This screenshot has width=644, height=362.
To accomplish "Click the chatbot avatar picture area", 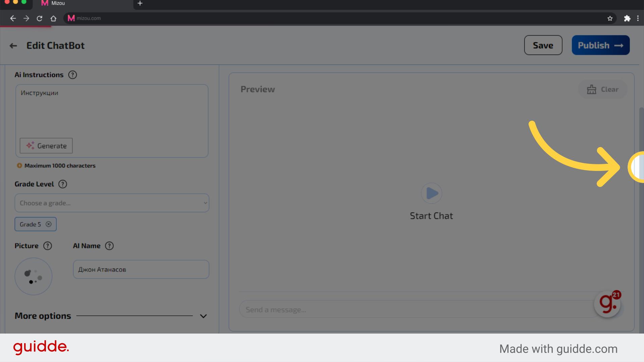I will coord(33,276).
